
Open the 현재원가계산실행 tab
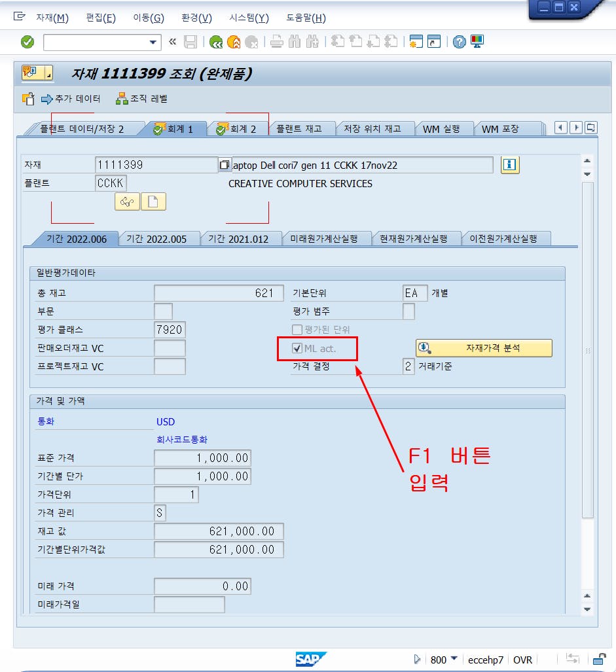(x=413, y=239)
